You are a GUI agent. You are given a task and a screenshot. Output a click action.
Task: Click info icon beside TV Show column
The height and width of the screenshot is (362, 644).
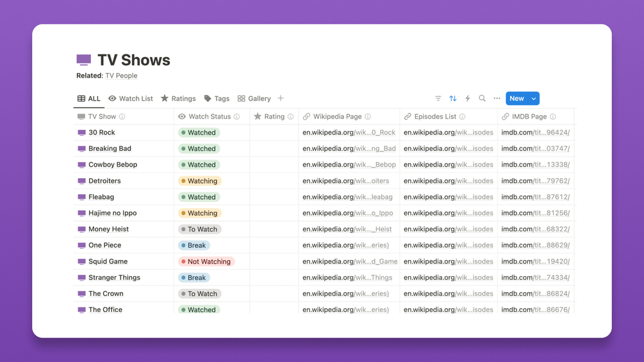point(122,117)
